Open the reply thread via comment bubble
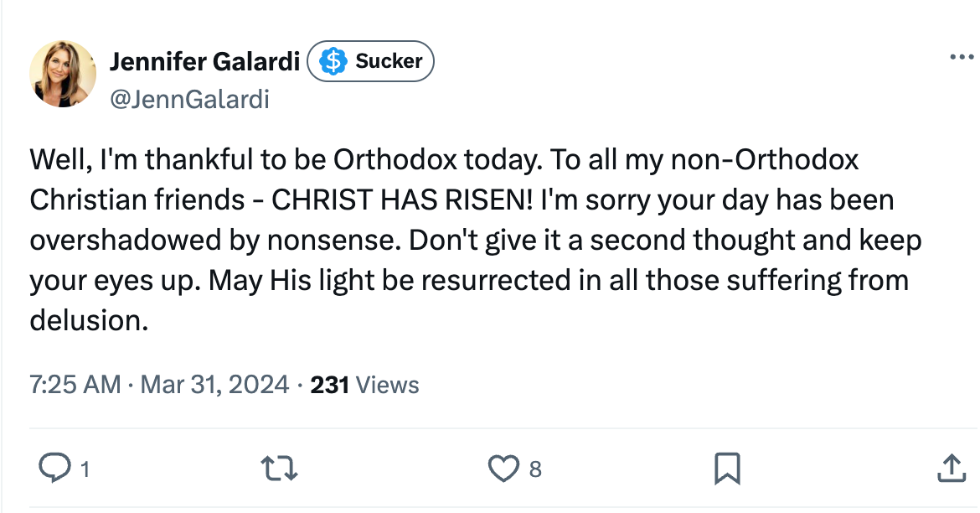Screen dimensions: 980x513 point(56,469)
